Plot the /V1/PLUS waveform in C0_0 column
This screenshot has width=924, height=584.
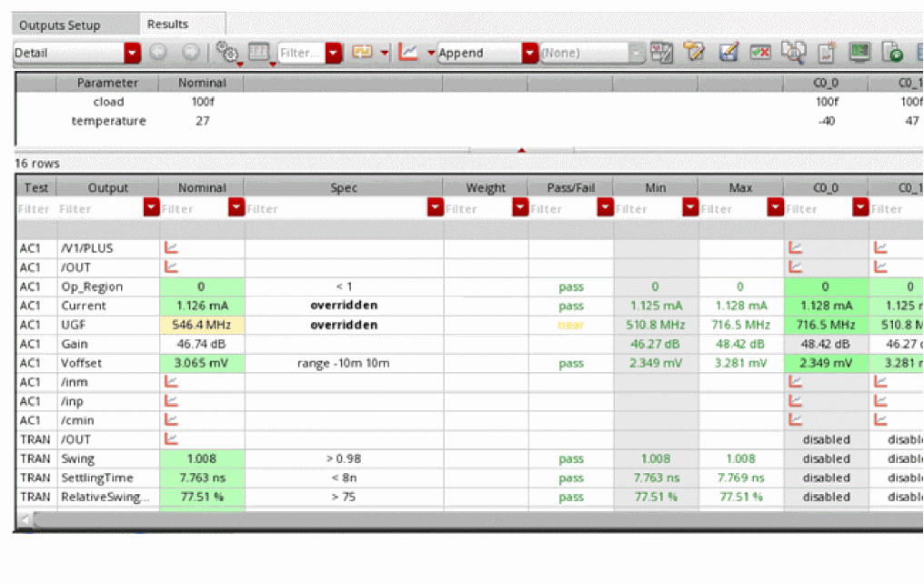[x=796, y=247]
